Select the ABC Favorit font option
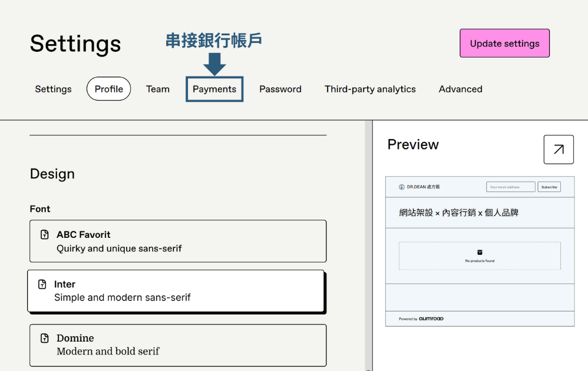588x371 pixels. click(x=177, y=241)
